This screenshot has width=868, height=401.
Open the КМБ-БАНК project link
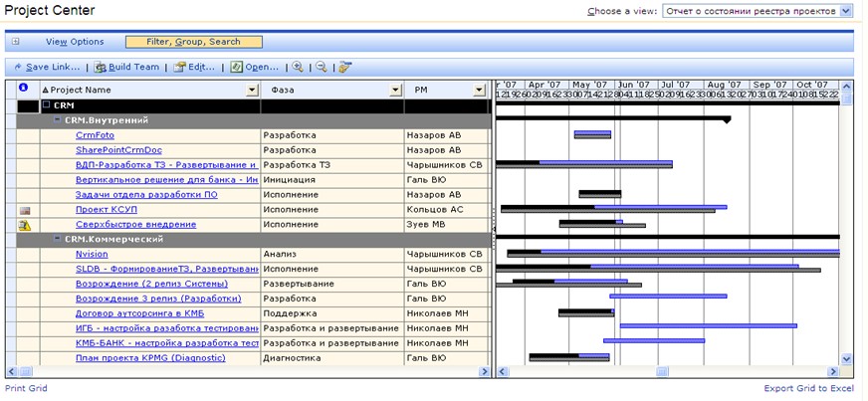click(167, 343)
